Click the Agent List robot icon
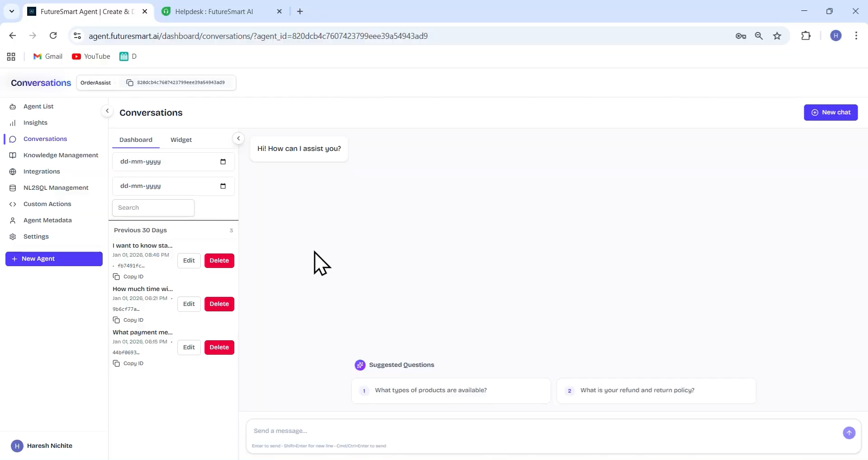 (x=13, y=107)
